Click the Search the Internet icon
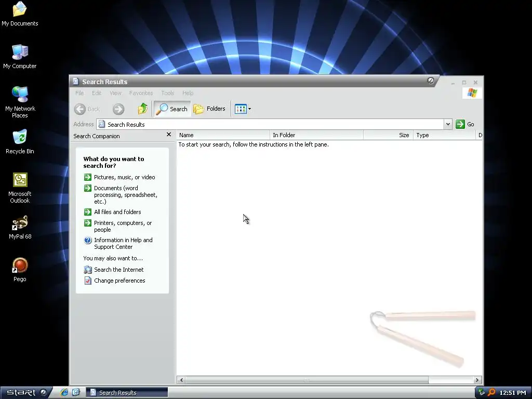The height and width of the screenshot is (399, 532). click(x=87, y=270)
